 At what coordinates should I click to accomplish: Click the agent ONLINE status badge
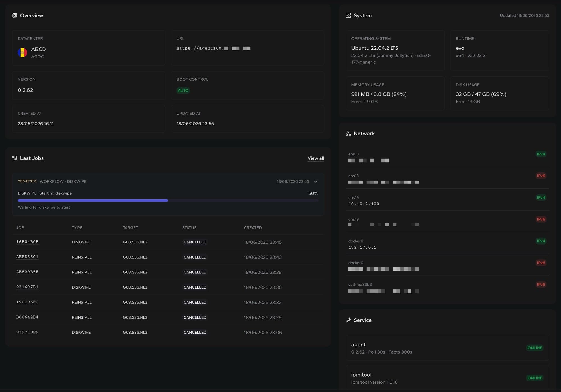coord(535,348)
